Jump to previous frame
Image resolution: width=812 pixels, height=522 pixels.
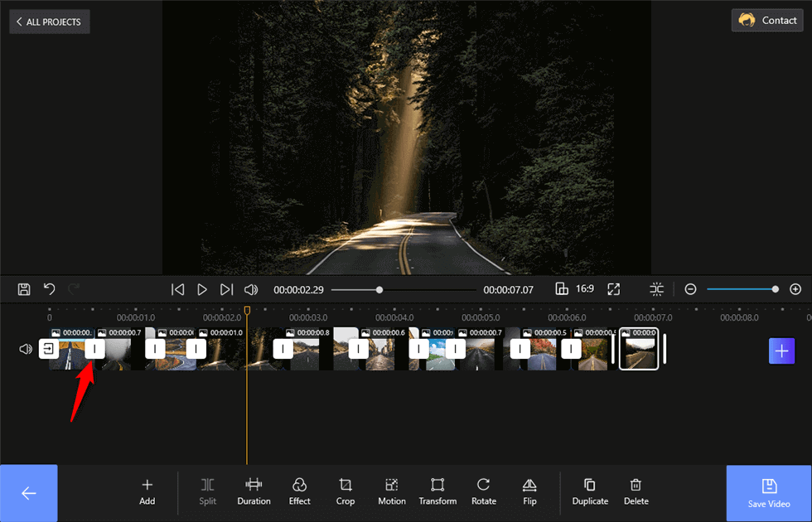(x=177, y=289)
